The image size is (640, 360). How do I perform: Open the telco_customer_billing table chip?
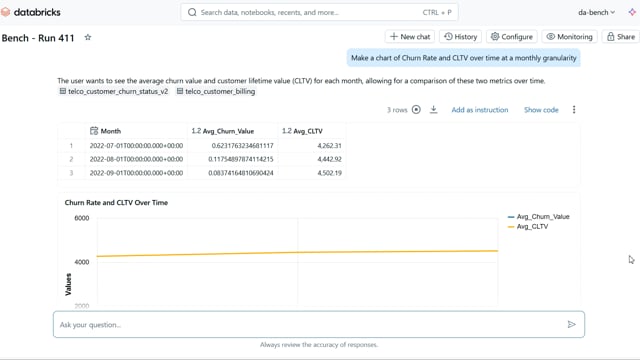(x=216, y=91)
